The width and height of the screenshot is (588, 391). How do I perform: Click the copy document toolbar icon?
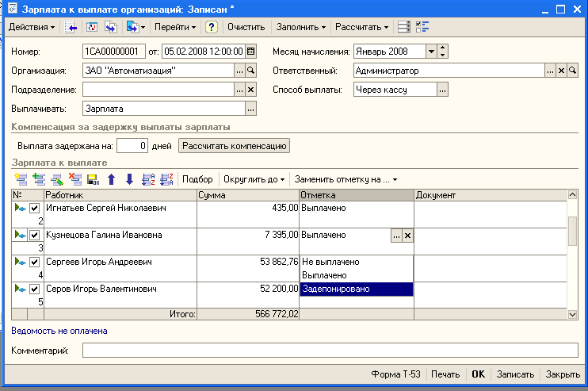click(x=111, y=27)
